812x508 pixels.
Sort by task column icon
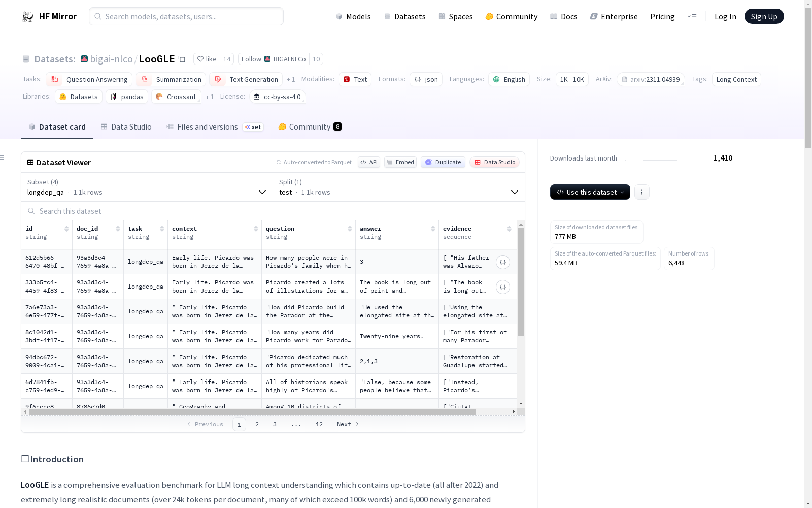point(162,229)
